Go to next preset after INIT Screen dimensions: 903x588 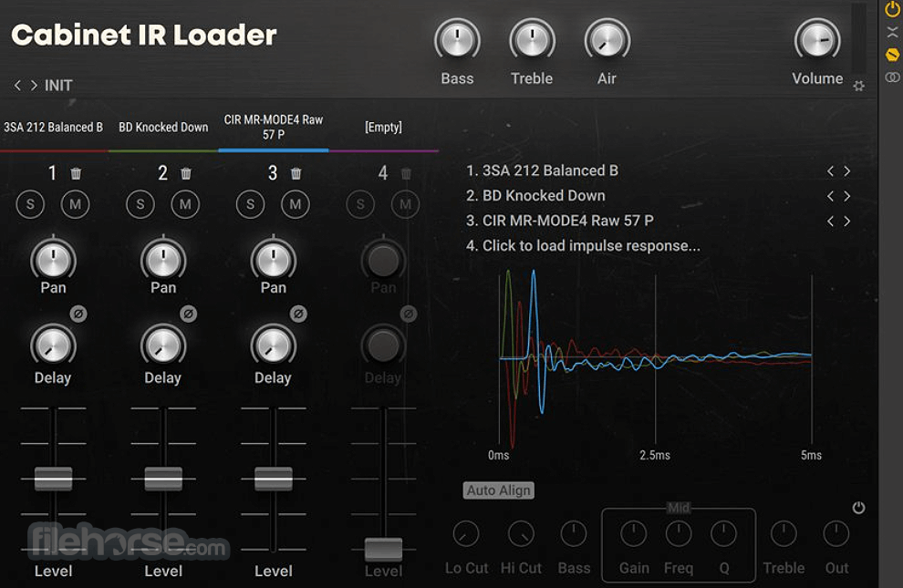click(34, 85)
